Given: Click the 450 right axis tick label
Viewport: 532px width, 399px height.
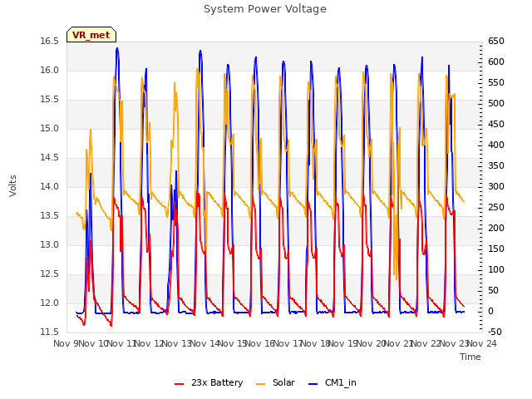Looking at the screenshot, I should tap(496, 125).
